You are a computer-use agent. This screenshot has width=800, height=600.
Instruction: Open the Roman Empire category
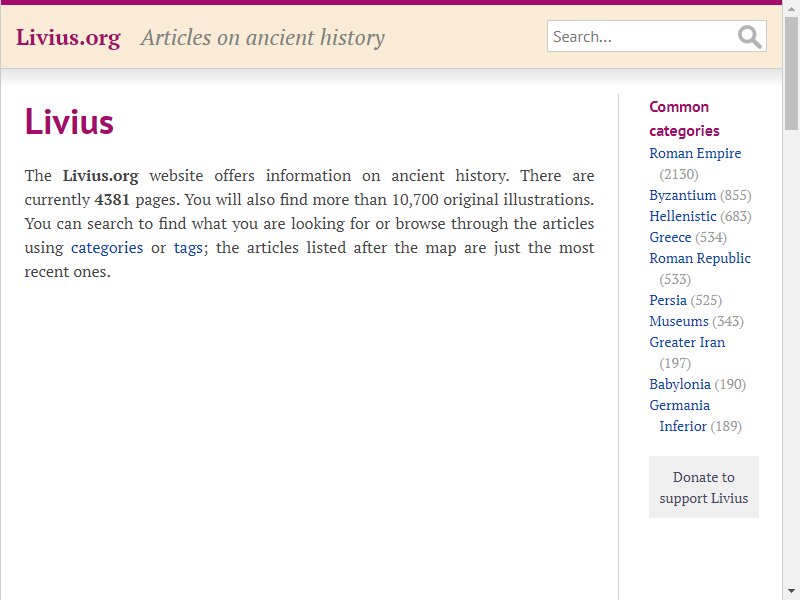pos(695,153)
